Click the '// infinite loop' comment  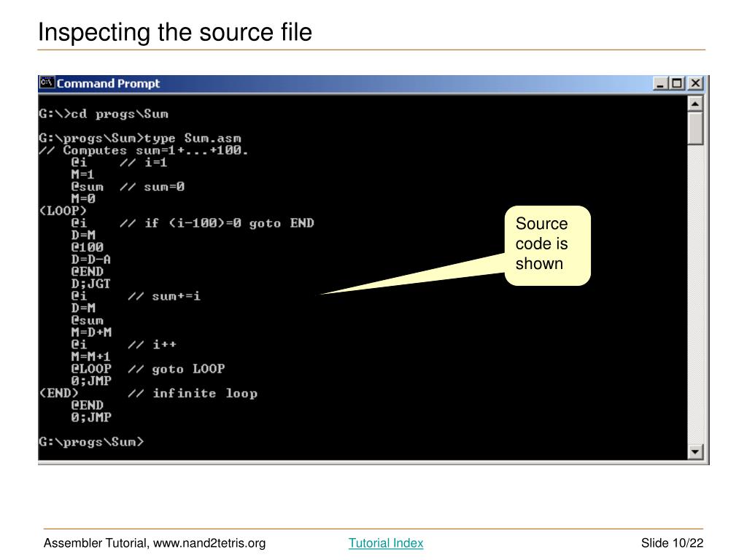tap(193, 393)
